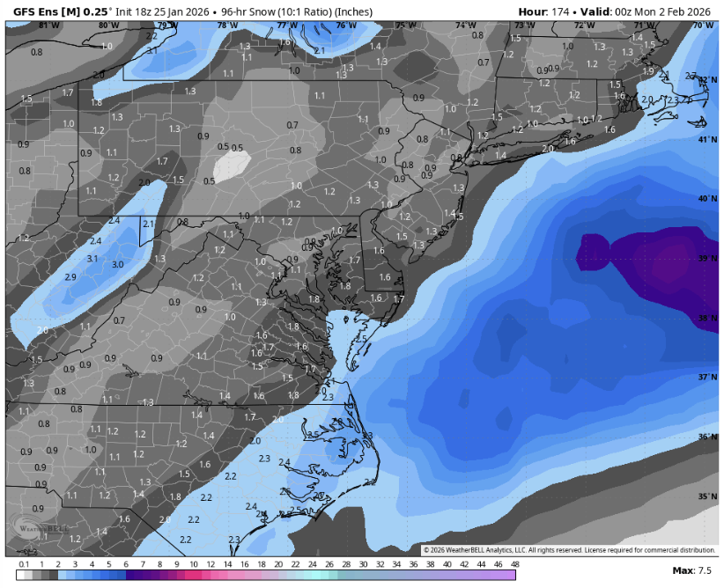This screenshot has height=588, width=724.
Task: Click the 35°N latitude label
Action: tap(702, 496)
